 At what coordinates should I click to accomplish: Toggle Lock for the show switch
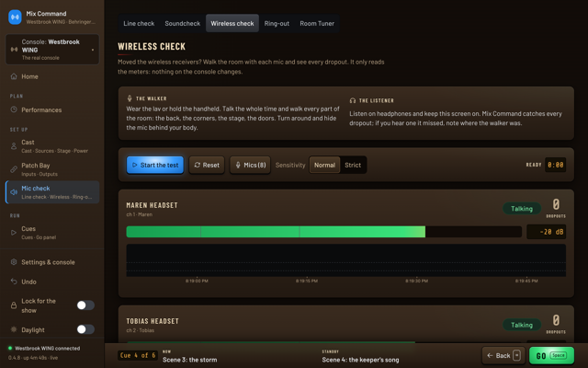85,305
